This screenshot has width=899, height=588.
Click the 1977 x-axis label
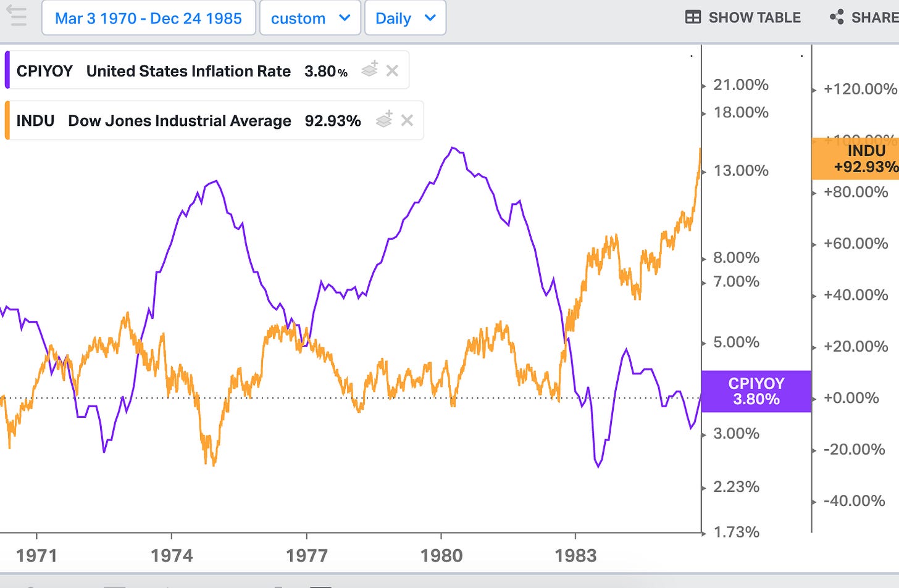(306, 555)
